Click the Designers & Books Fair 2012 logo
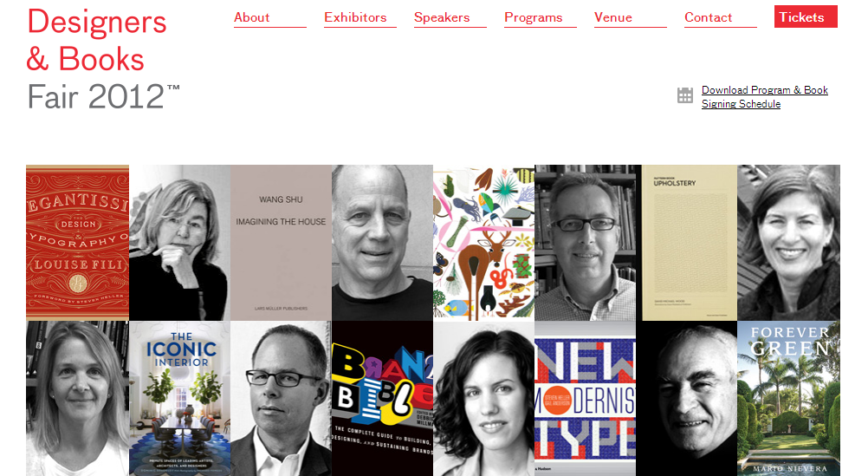 103,60
